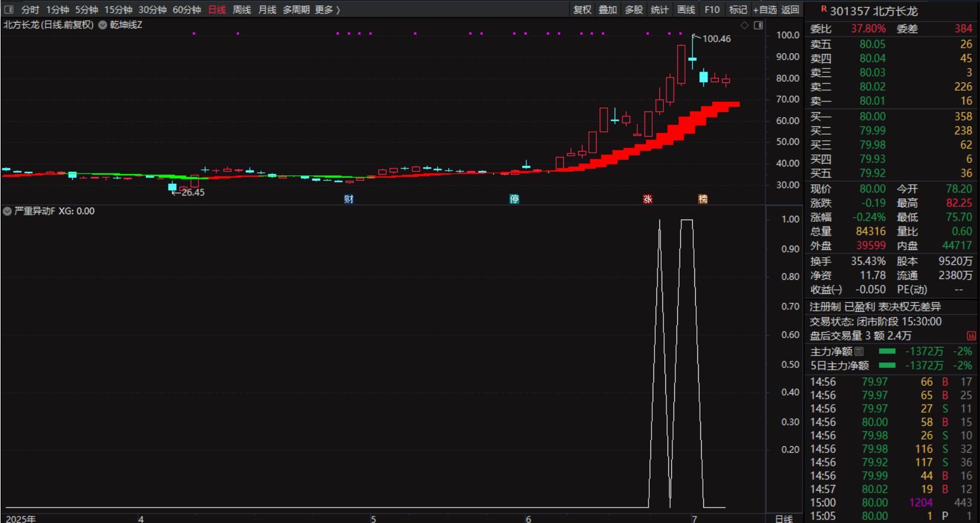This screenshot has width=980, height=523.
Task: Toggle the side panel icon beside the diamond
Action: pyautogui.click(x=758, y=25)
